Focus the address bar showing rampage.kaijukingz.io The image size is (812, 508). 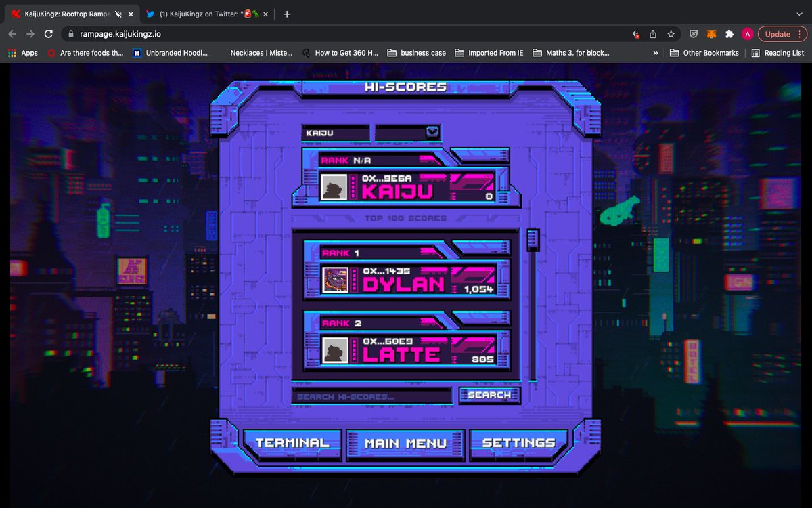[345, 34]
